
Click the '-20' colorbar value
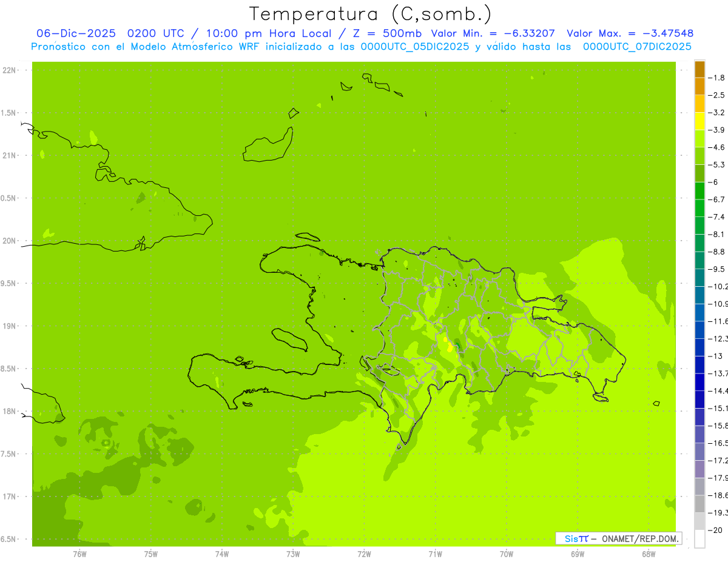pos(714,530)
